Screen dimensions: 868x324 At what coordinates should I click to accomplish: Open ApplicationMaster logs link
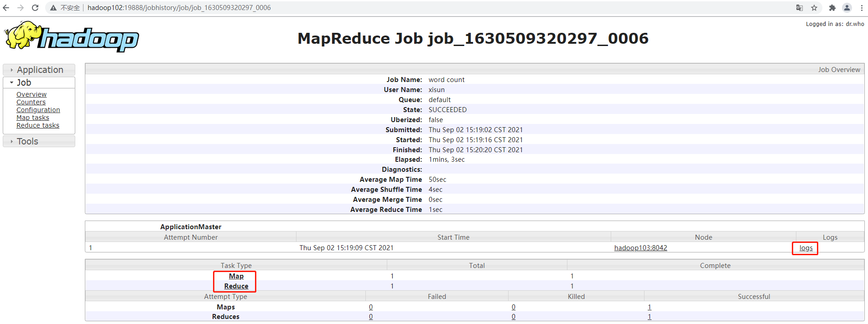point(806,248)
